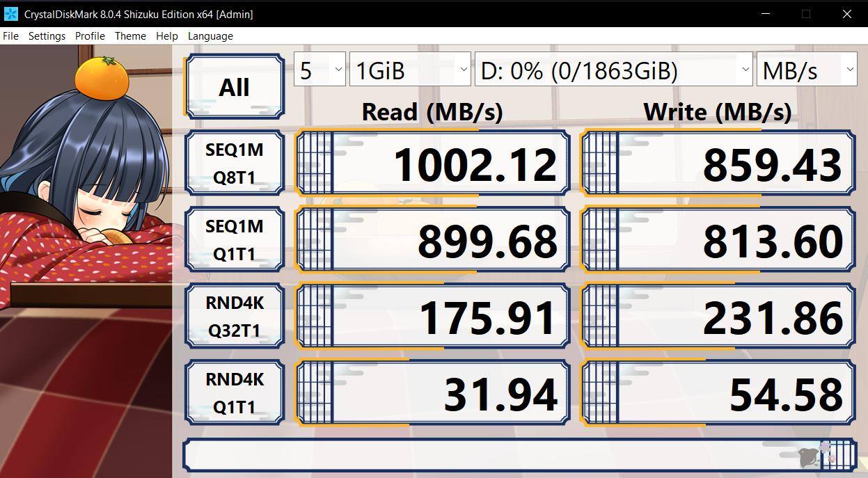Click the empty comment field at the bottom
The image size is (868, 478).
pyautogui.click(x=487, y=456)
